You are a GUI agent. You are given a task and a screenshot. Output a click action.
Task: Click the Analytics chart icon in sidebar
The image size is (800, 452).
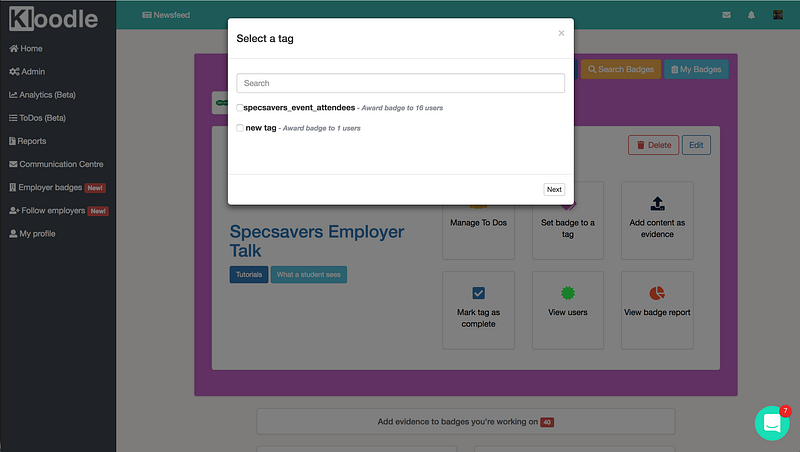(x=13, y=95)
